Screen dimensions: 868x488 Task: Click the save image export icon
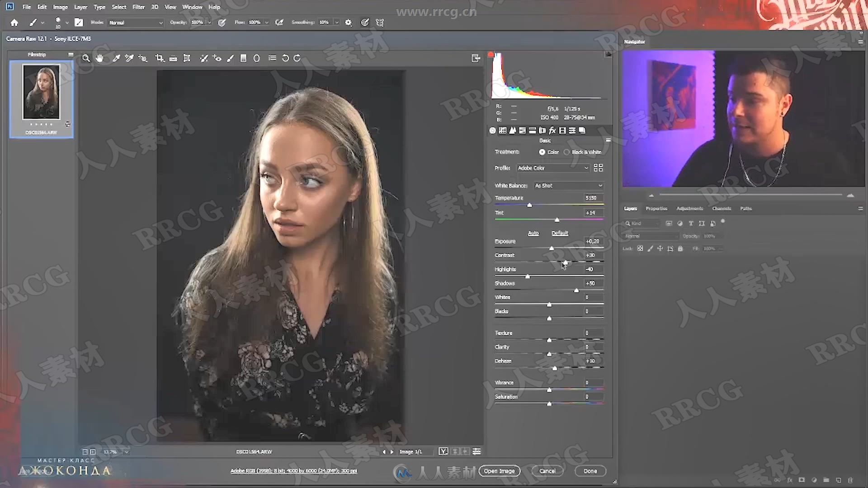476,58
